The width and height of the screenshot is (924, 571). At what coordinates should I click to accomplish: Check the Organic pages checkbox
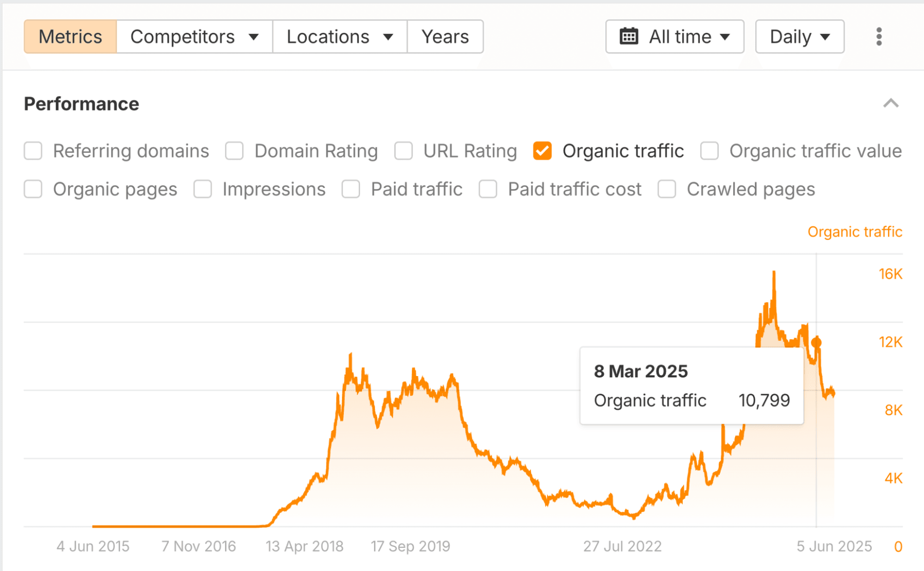coord(33,189)
